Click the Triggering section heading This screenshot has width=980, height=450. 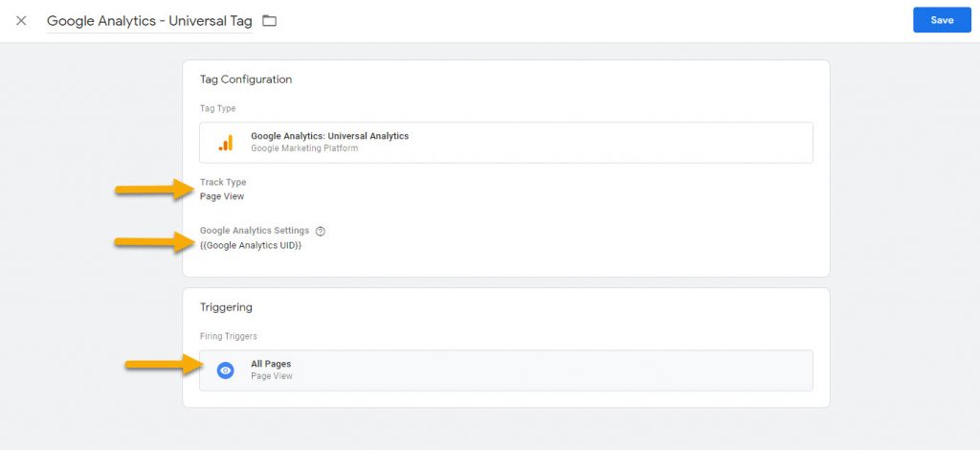226,307
